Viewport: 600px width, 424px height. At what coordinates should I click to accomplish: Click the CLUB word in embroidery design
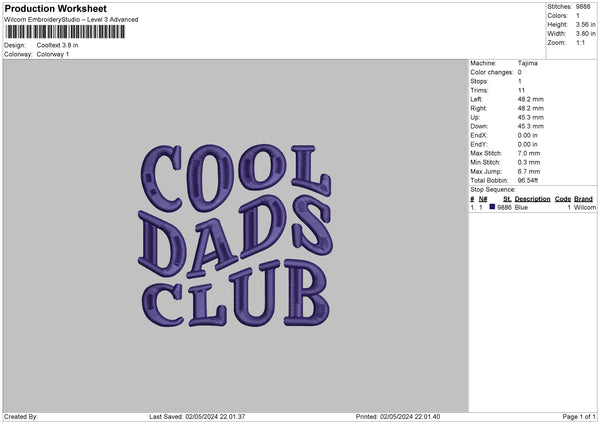(236, 294)
